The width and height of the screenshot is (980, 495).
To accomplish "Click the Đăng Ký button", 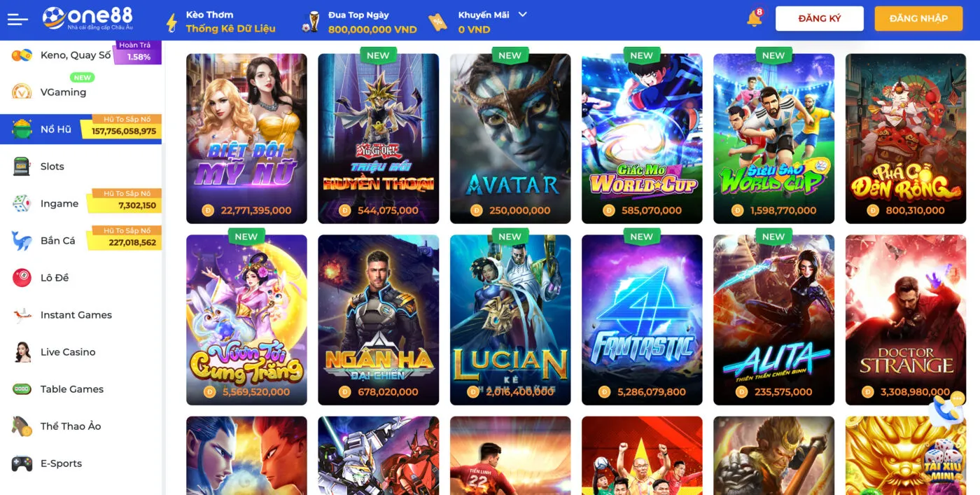I will point(820,19).
